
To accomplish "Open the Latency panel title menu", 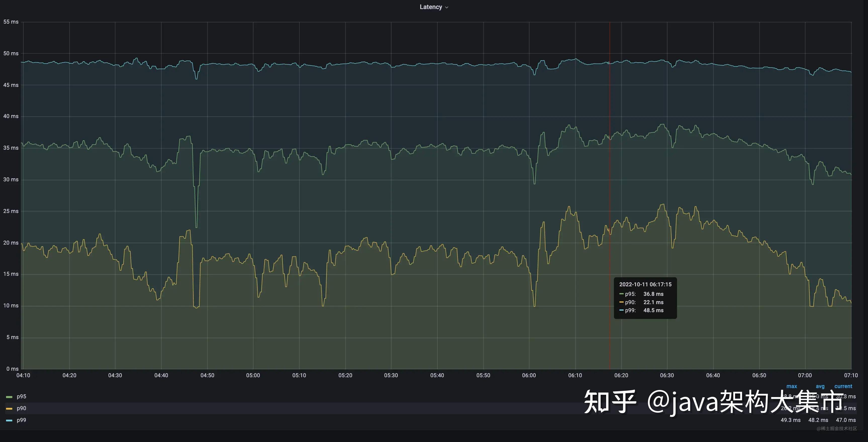I will [x=434, y=7].
